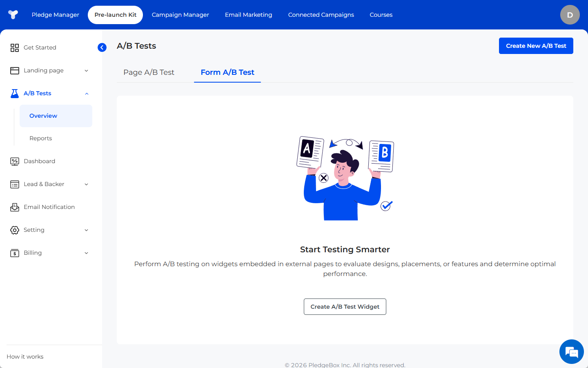Click Create A/B Test Widget button
The height and width of the screenshot is (368, 588).
click(x=345, y=307)
